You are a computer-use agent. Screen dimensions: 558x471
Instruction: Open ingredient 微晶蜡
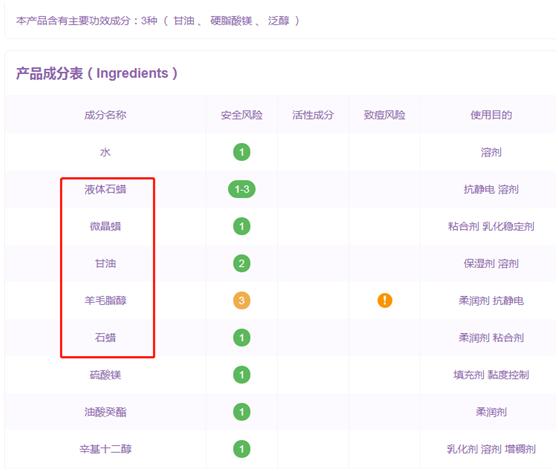coord(105,226)
